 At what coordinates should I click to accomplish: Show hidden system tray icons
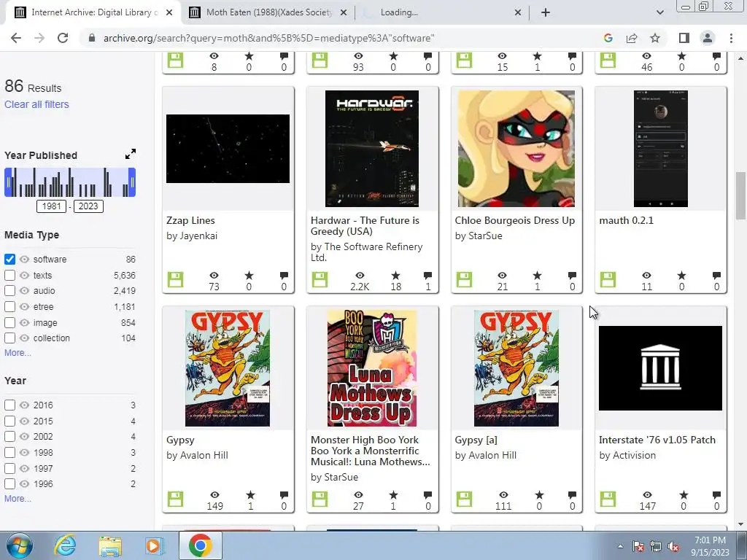tap(620, 546)
